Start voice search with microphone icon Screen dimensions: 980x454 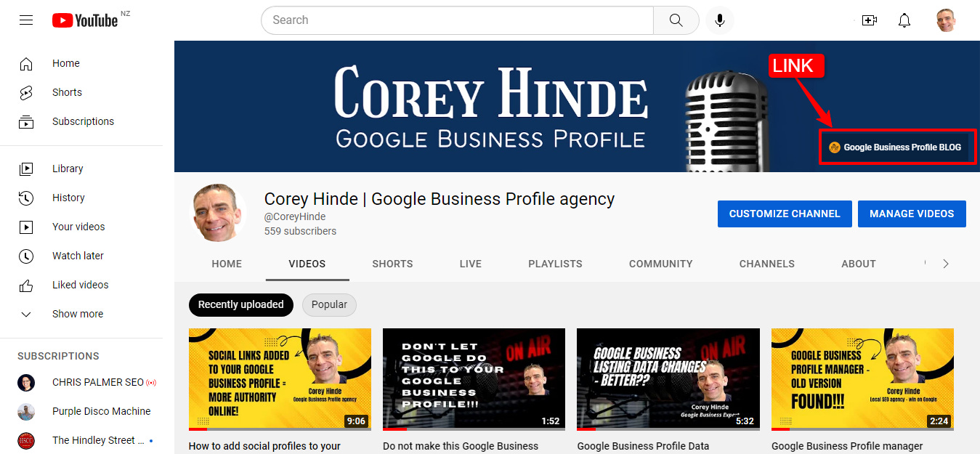[720, 20]
